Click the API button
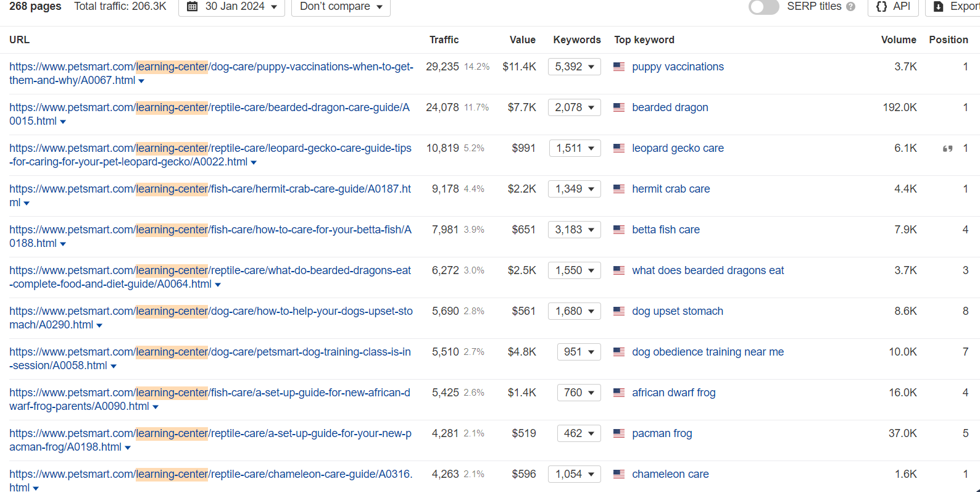The width and height of the screenshot is (980, 492). (893, 7)
